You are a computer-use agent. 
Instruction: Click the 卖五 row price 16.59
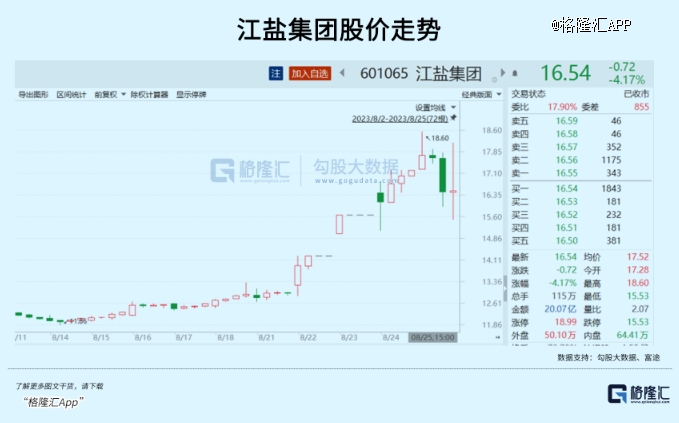[567, 121]
